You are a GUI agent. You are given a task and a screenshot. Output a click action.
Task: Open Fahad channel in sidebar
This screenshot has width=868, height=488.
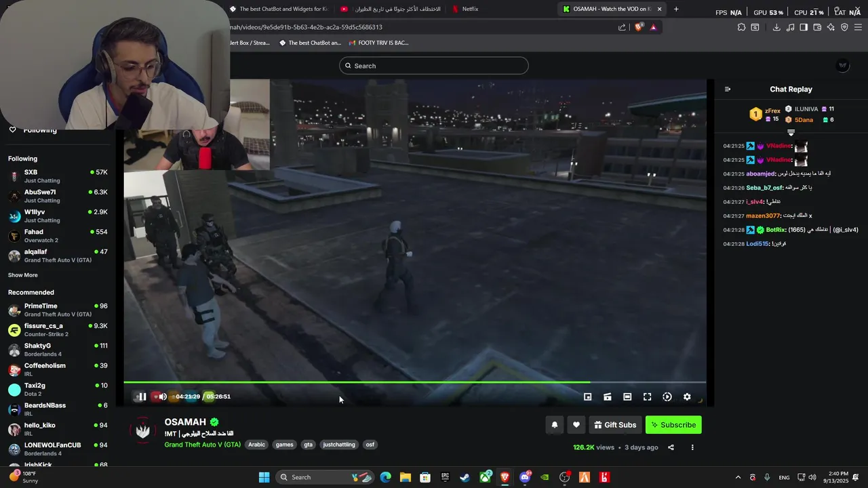58,236
